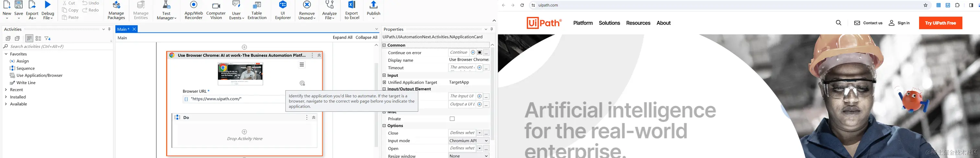The width and height of the screenshot is (980, 158).
Task: Open the Do sequence options menu
Action: coord(307,118)
